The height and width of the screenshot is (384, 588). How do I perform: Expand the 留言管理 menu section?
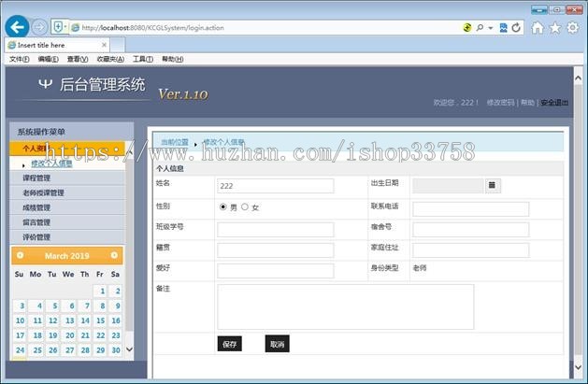[67, 222]
